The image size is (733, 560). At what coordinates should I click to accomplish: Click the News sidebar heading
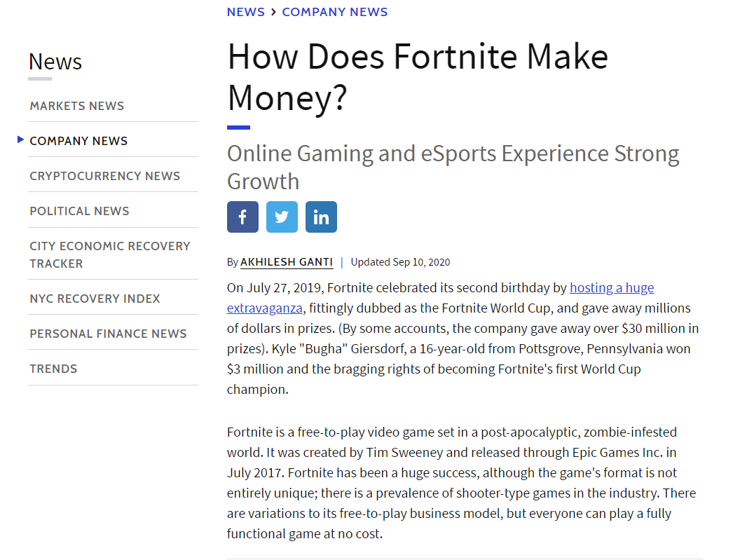click(55, 62)
